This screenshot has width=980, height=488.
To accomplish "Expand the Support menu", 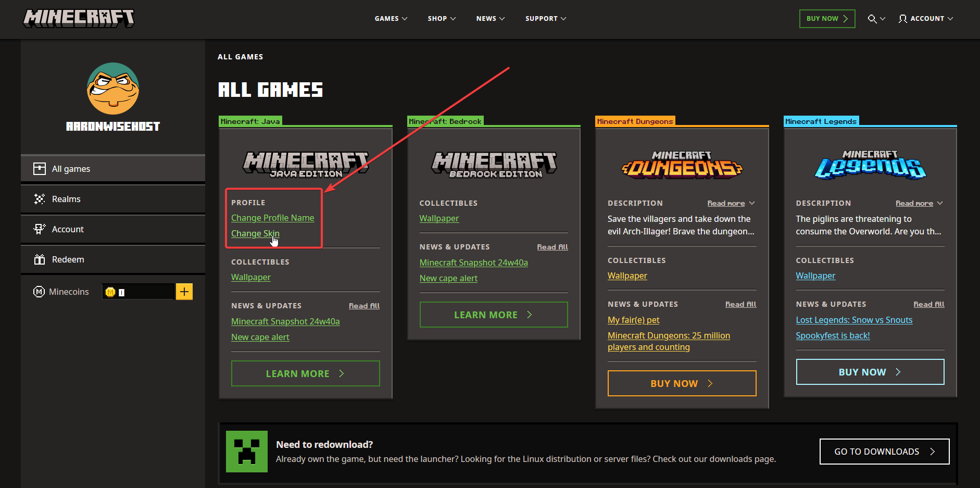I will click(546, 19).
